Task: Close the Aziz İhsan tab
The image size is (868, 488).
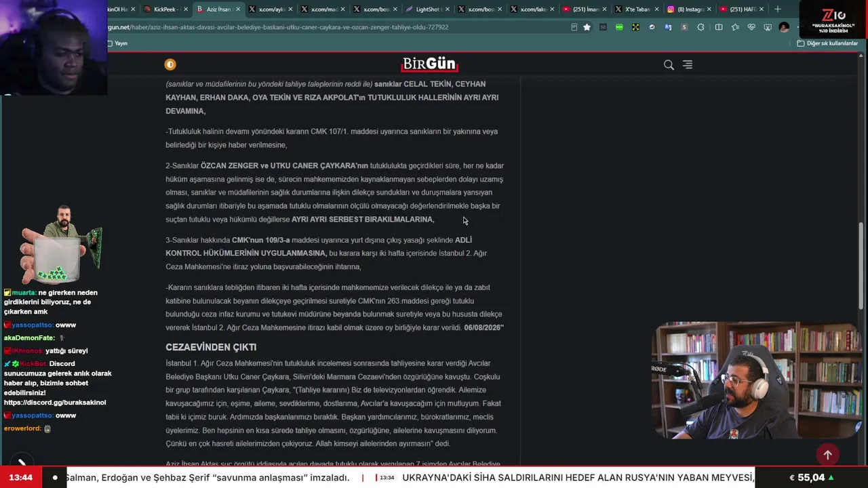Action: (237, 9)
